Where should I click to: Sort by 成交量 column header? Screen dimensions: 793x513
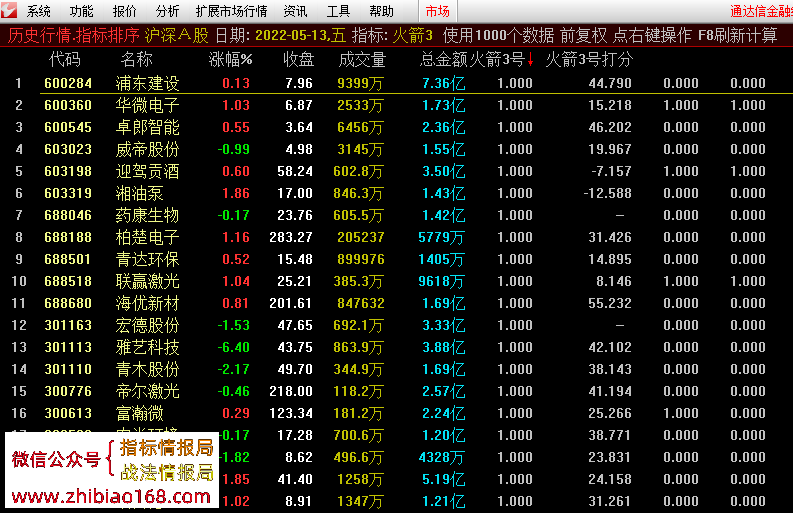tap(362, 59)
